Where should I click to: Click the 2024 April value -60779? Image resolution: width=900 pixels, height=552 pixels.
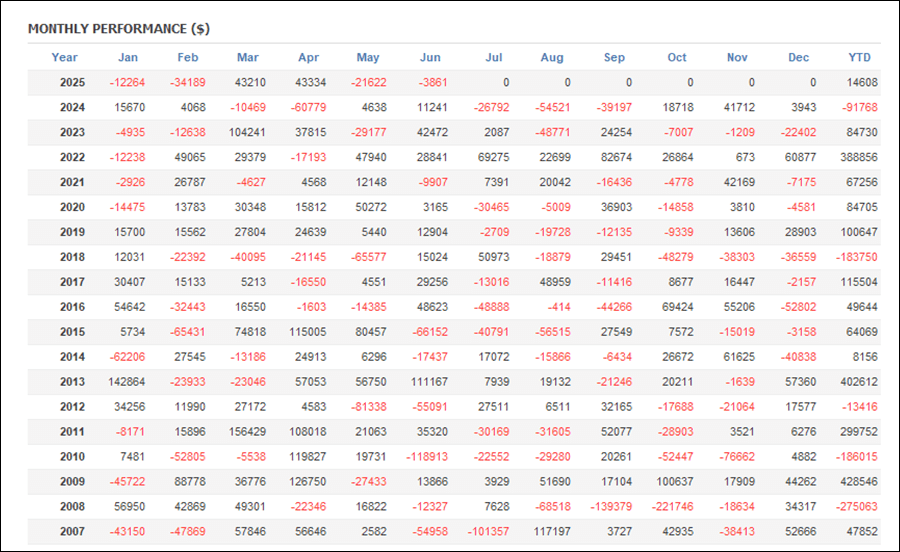tap(308, 107)
